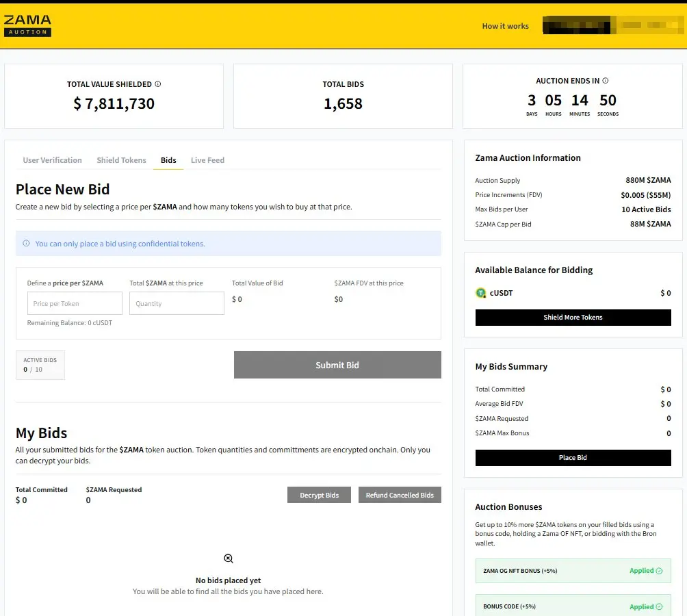Click the Place New Bid heading
The width and height of the screenshot is (687, 616).
(x=63, y=189)
